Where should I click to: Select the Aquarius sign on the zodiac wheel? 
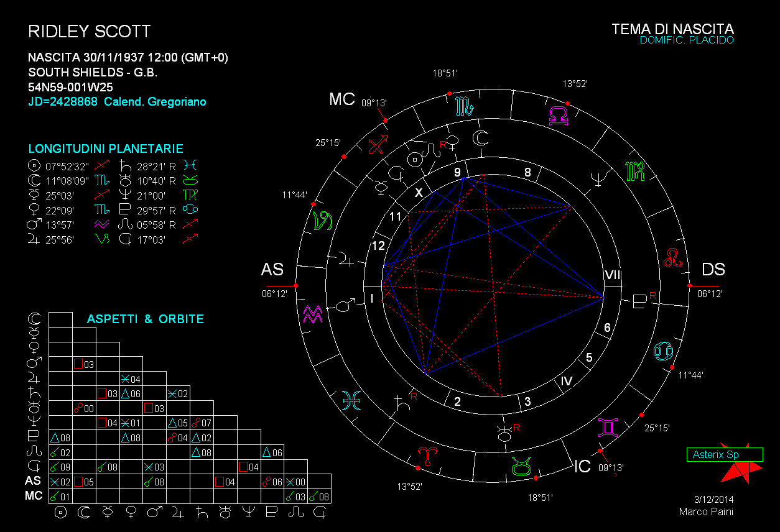(312, 314)
